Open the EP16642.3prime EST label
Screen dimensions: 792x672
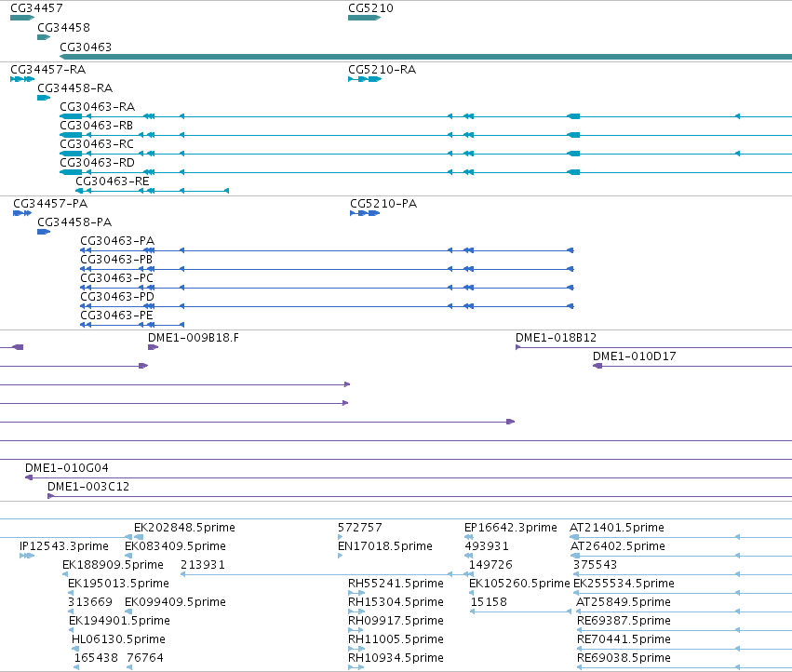511,528
